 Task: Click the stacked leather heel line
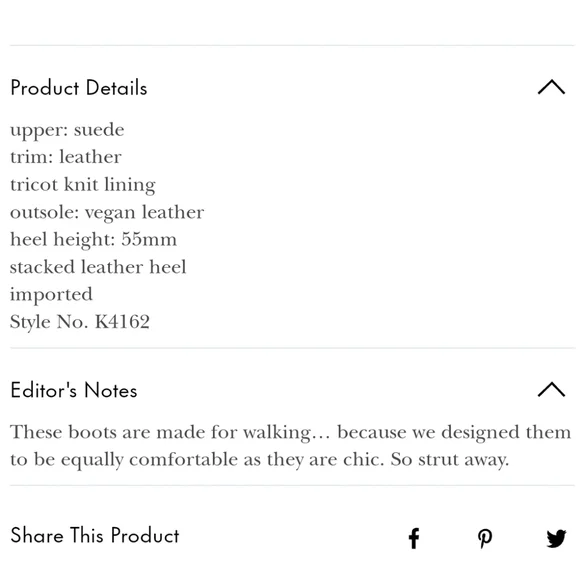98,267
